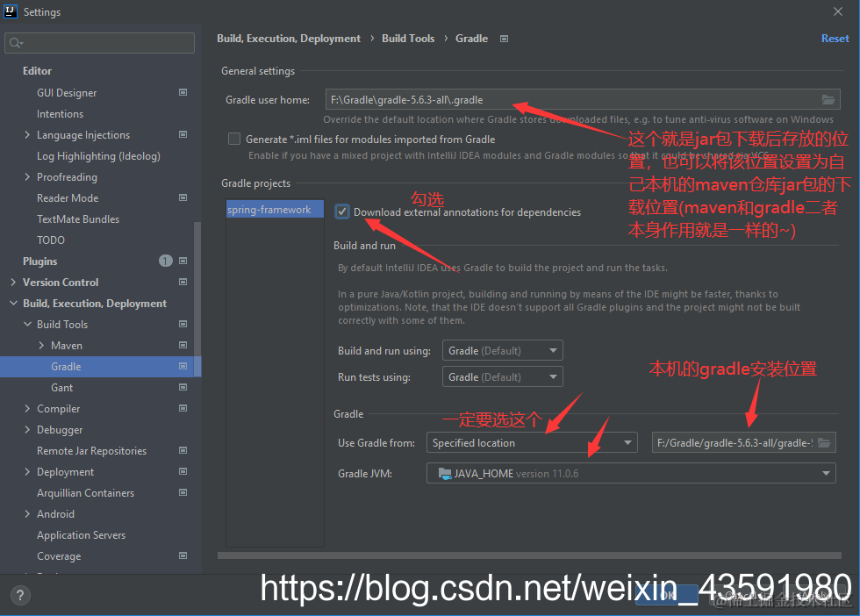860x616 pixels.
Task: Expand Android tree node
Action: tap(27, 513)
